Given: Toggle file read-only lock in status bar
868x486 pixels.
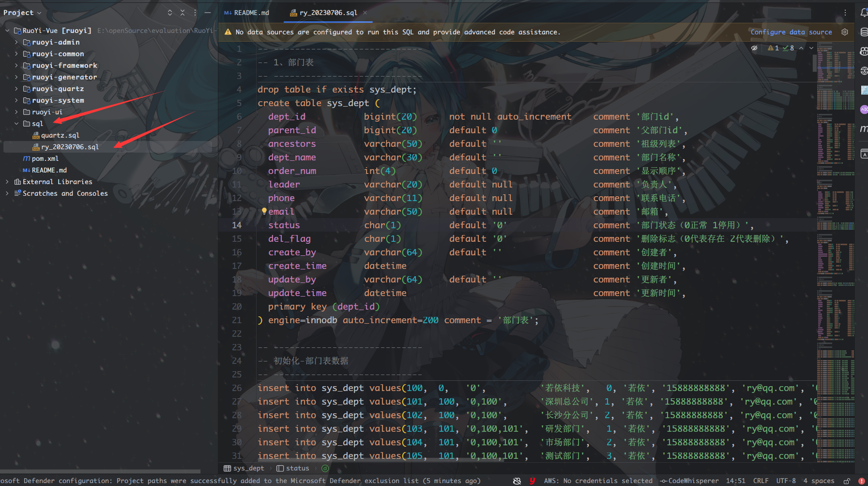Looking at the screenshot, I should [x=847, y=481].
